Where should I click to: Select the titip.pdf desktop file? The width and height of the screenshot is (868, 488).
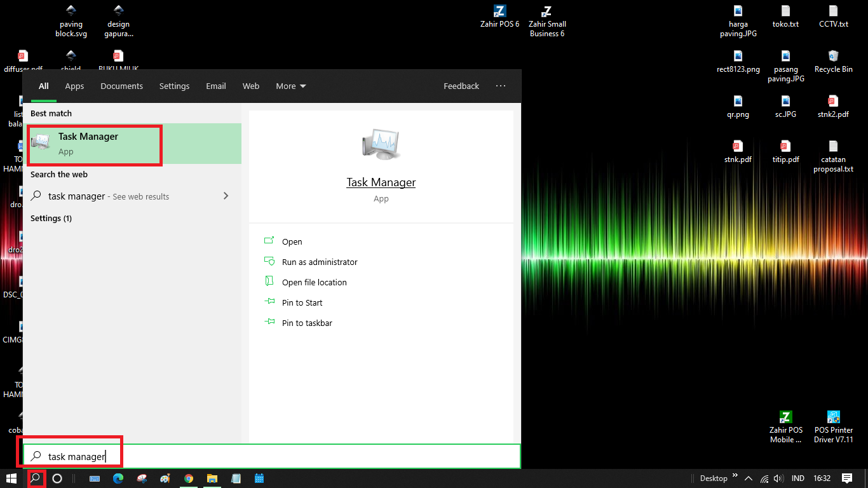click(785, 152)
